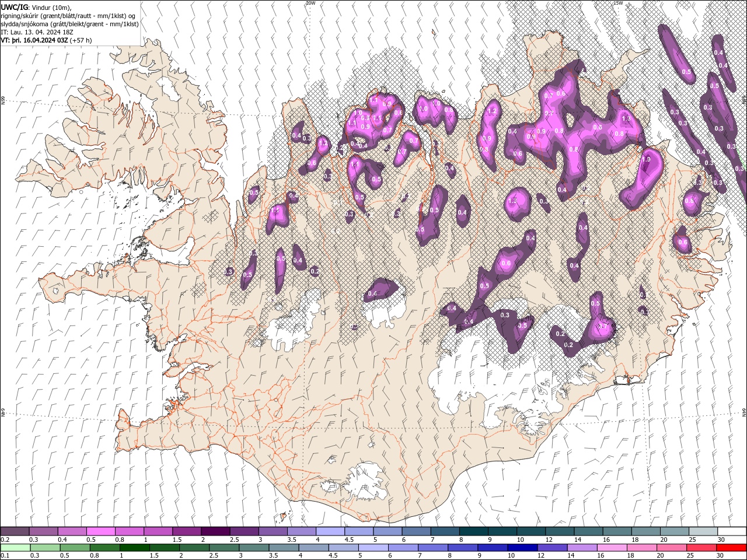This screenshot has height=560, width=747.
Task: Click the 'slydda/snjókoma' legend description line
Action: (x=69, y=24)
